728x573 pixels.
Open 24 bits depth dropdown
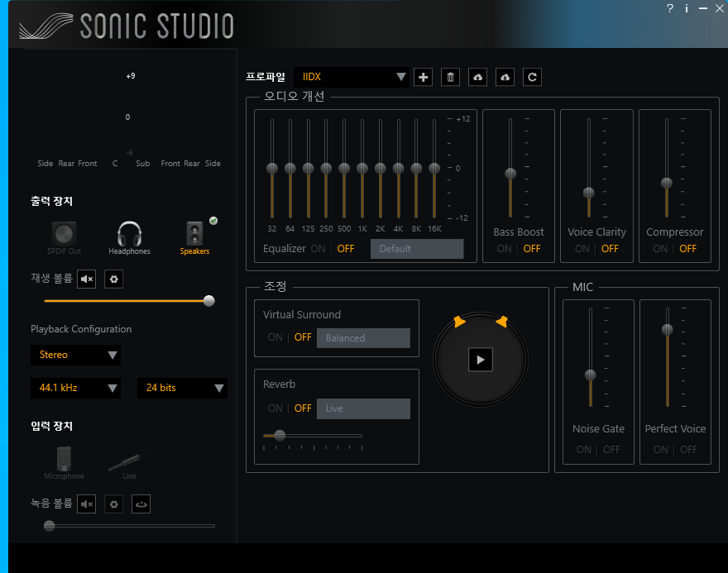click(x=182, y=388)
